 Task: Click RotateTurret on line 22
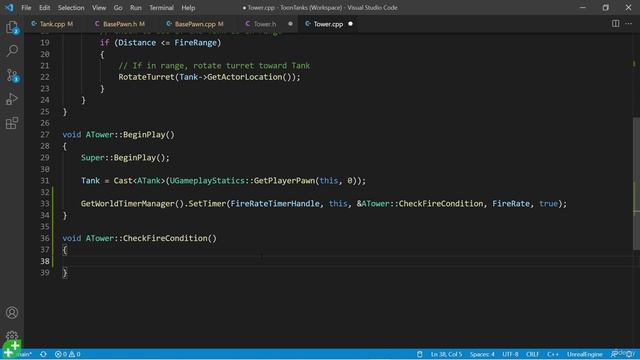(146, 77)
